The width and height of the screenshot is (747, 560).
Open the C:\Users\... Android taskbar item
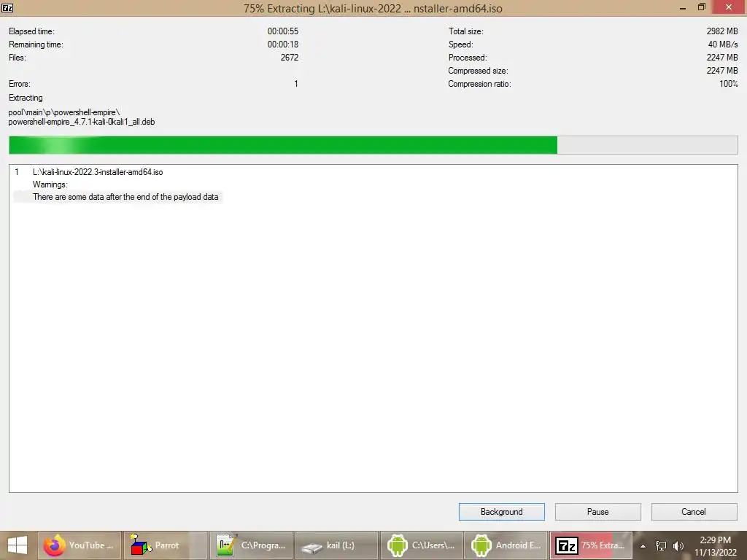point(422,545)
